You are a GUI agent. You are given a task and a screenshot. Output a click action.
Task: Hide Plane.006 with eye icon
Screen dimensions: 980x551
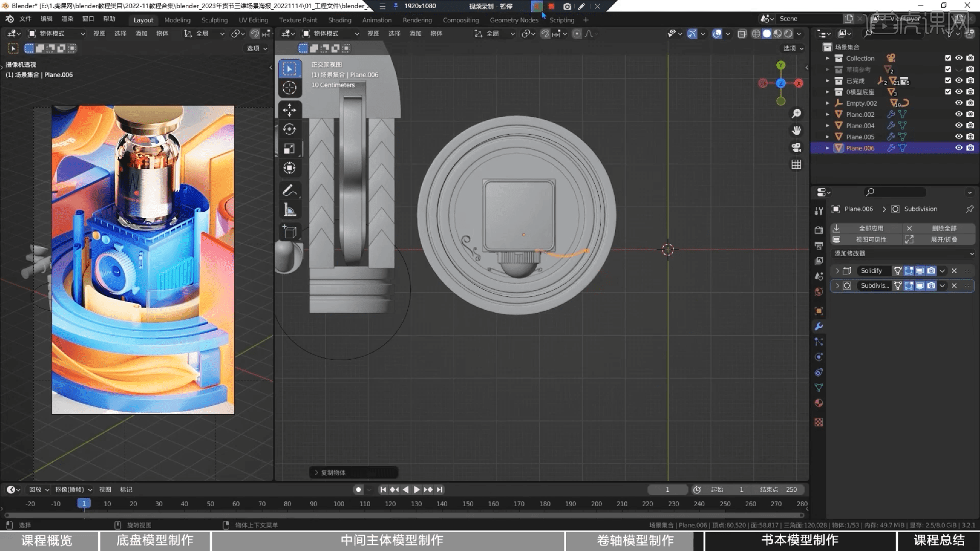click(x=959, y=148)
